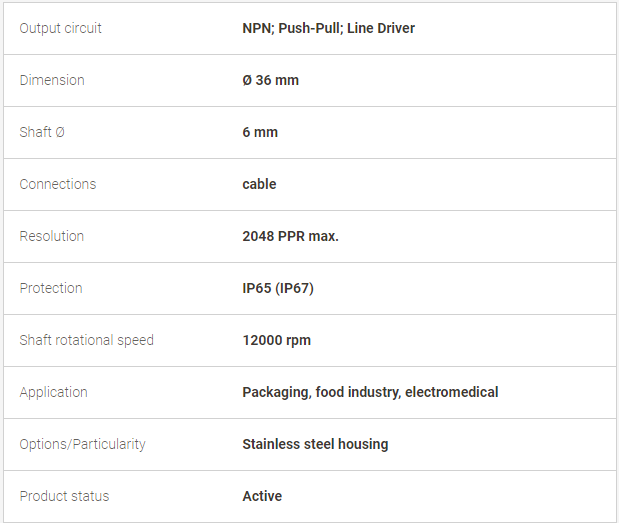Select the '6 mm' shaft value
Image resolution: width=619 pixels, height=523 pixels.
tap(260, 132)
